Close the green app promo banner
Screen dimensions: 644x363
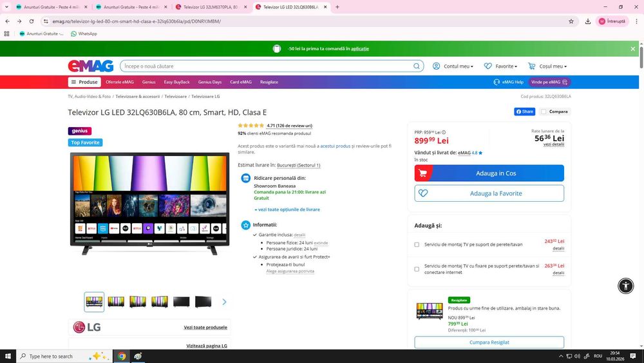[633, 48]
